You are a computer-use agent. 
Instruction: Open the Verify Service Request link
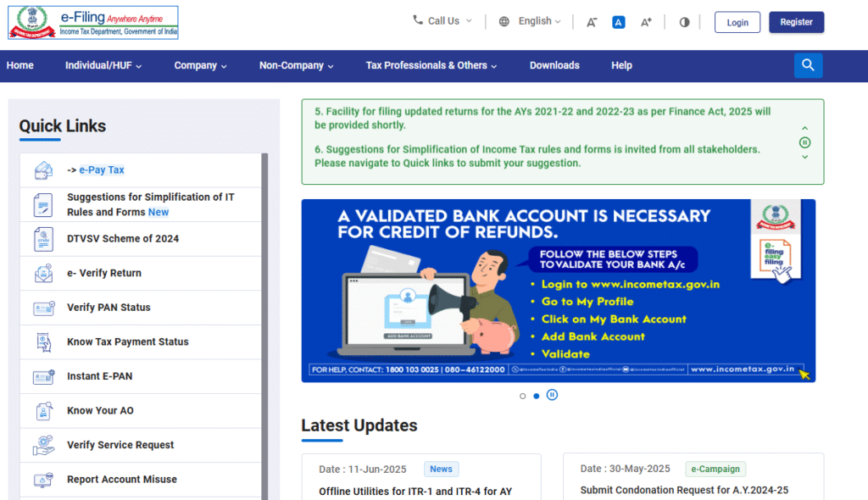[120, 445]
